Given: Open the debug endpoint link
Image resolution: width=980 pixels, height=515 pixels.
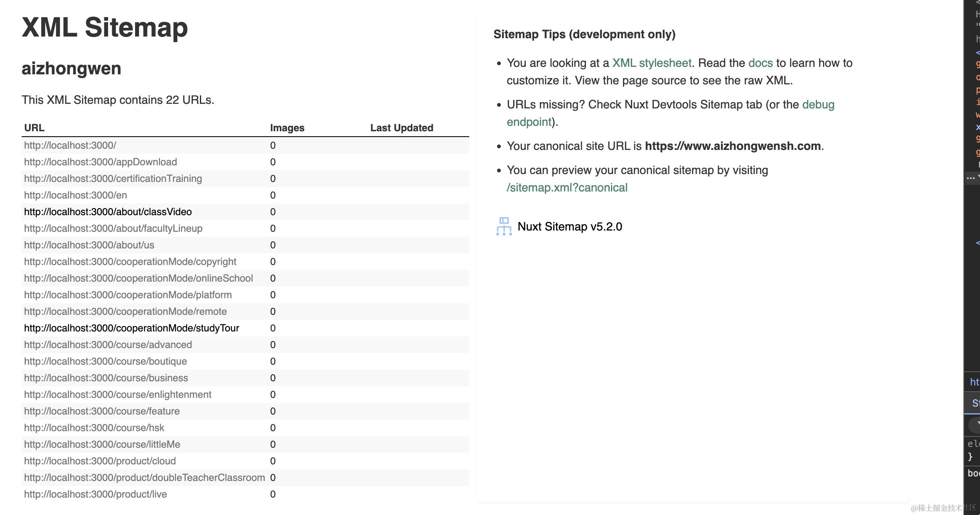Looking at the screenshot, I should pos(817,105).
